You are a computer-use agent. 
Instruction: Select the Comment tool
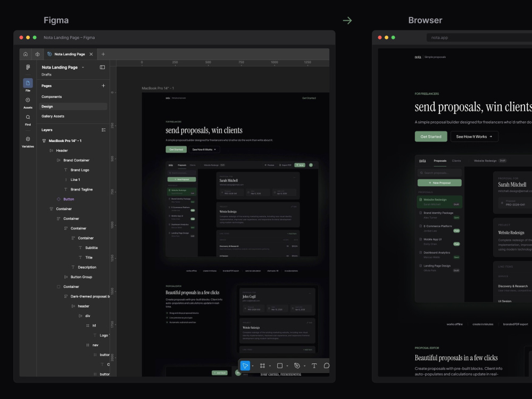pyautogui.click(x=327, y=366)
